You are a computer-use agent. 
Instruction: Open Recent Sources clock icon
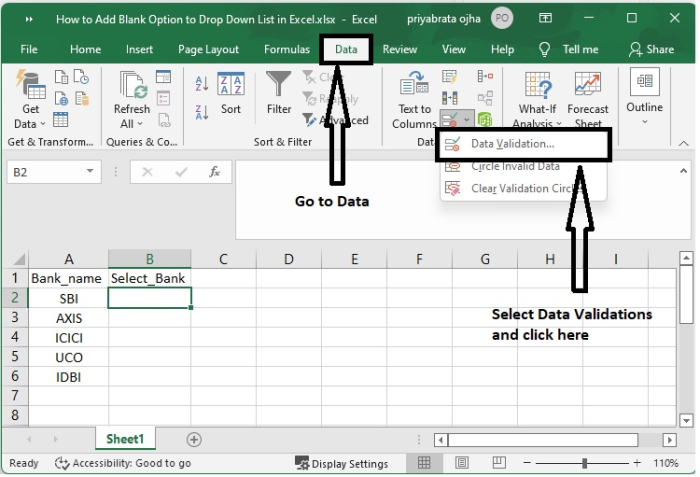[81, 77]
